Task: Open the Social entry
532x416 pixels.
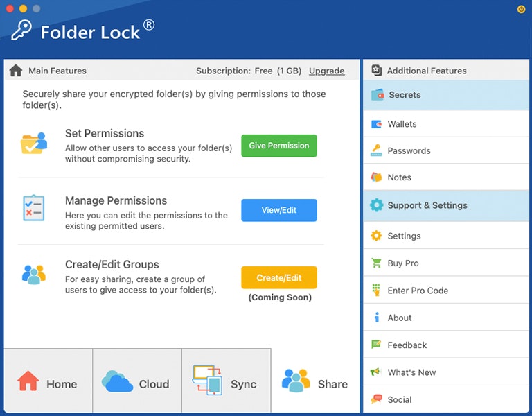Action: click(x=446, y=399)
